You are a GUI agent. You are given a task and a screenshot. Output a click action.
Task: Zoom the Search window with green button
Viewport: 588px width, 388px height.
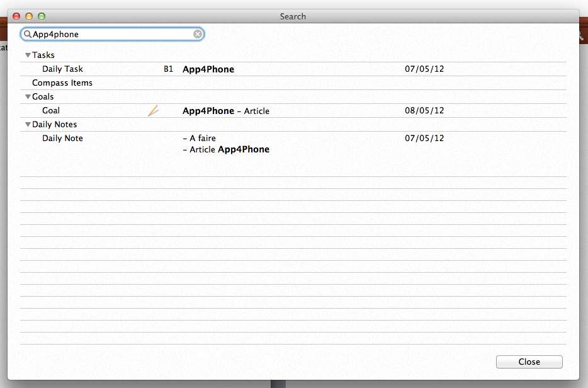point(42,16)
